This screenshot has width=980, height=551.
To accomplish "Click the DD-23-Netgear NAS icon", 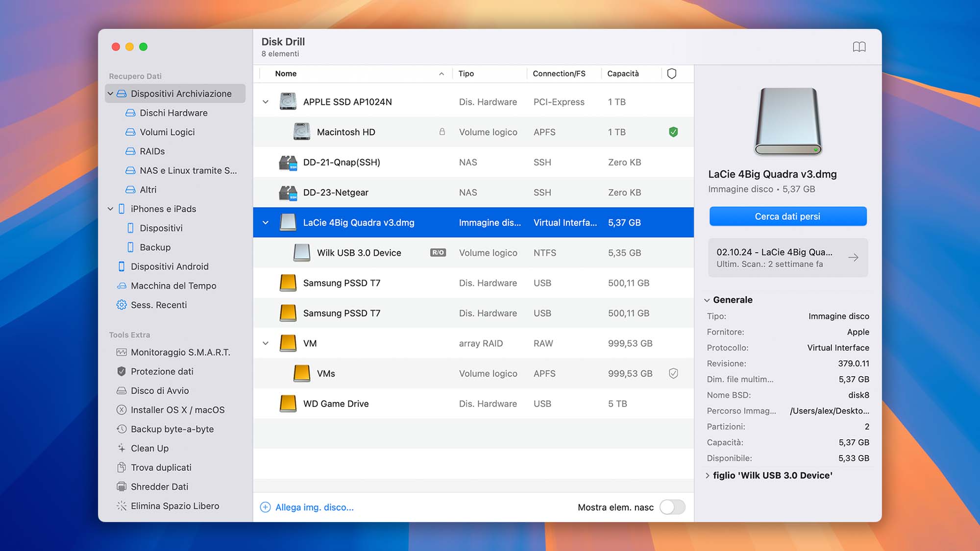I will click(x=288, y=192).
